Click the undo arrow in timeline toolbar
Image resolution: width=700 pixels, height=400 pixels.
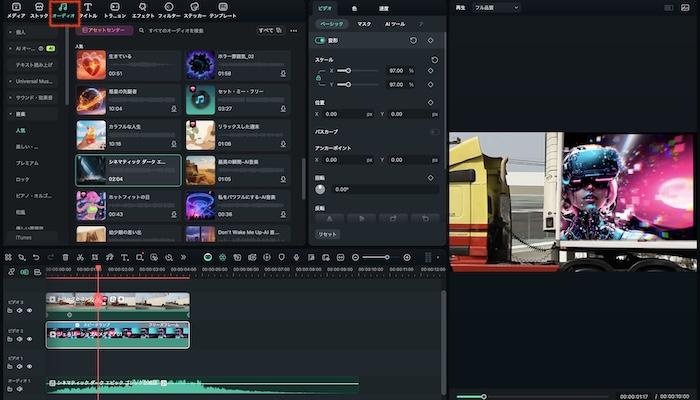(x=36, y=257)
